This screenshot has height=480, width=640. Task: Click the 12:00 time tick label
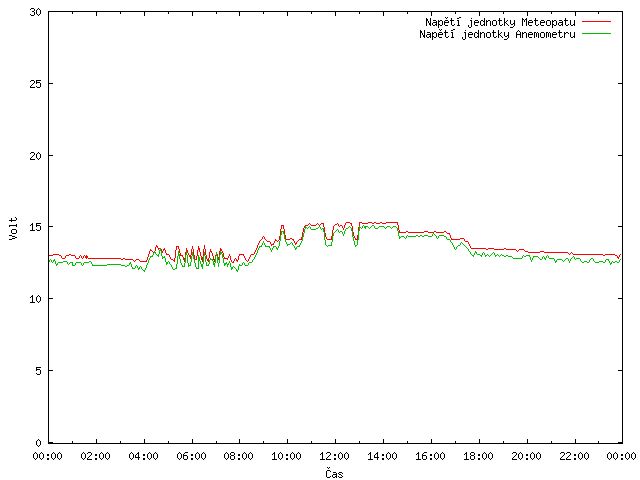[x=334, y=456]
